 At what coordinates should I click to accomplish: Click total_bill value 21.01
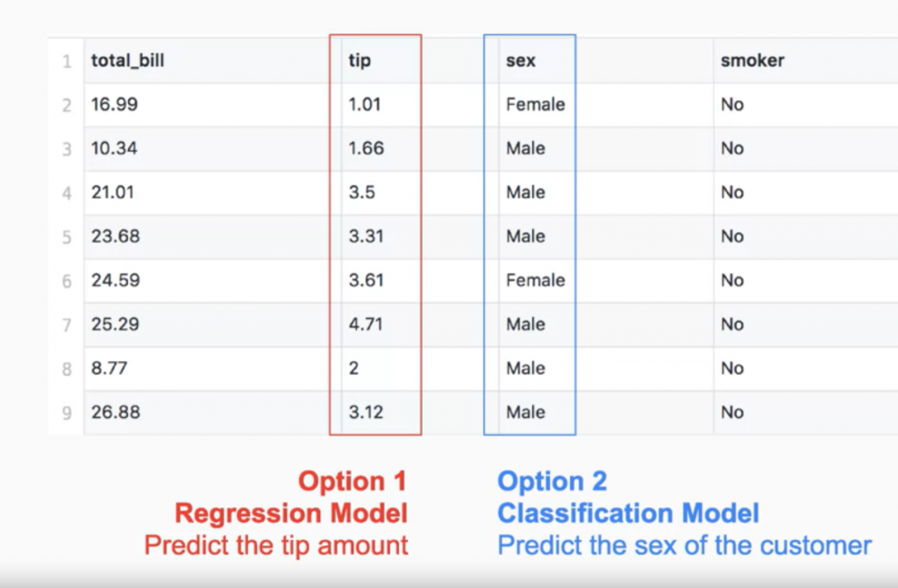[113, 192]
